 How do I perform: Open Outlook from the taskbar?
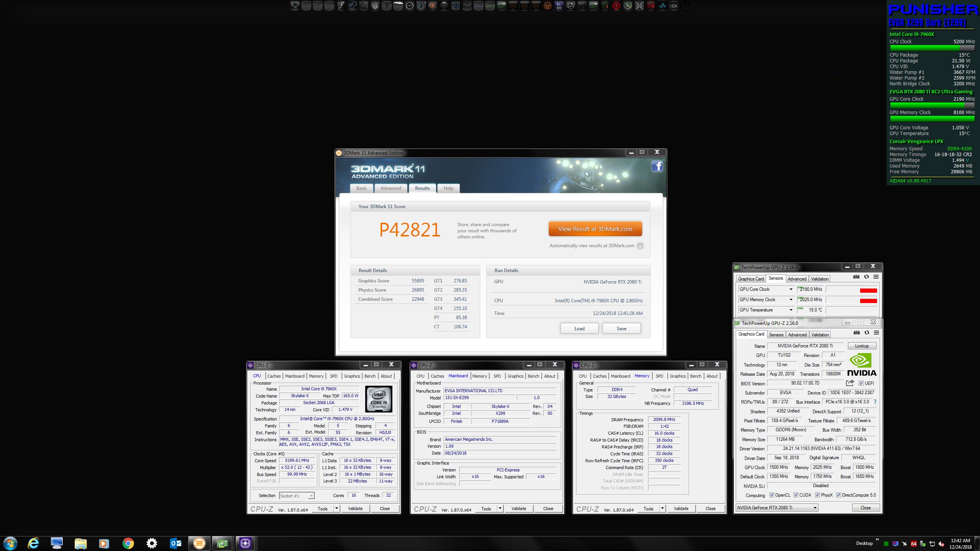(176, 543)
